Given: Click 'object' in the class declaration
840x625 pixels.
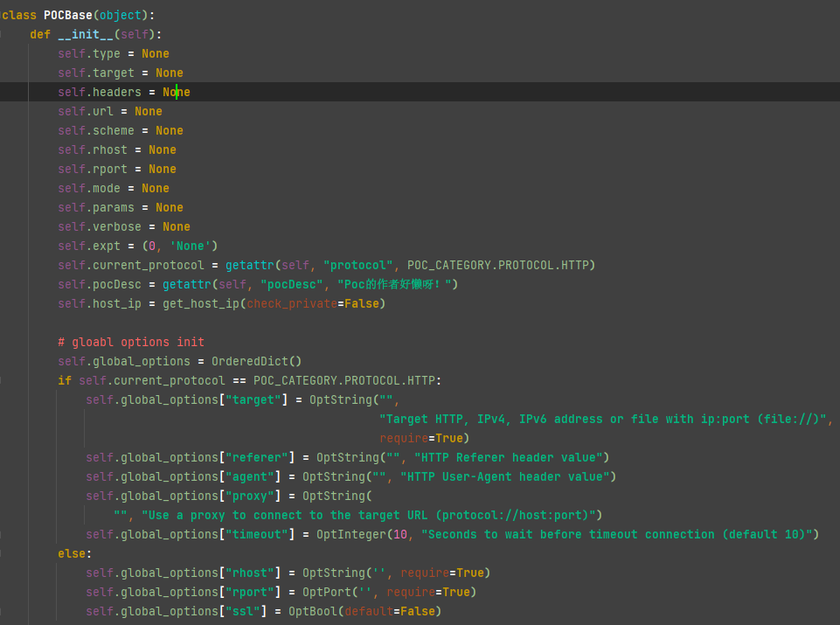Looking at the screenshot, I should tap(121, 15).
